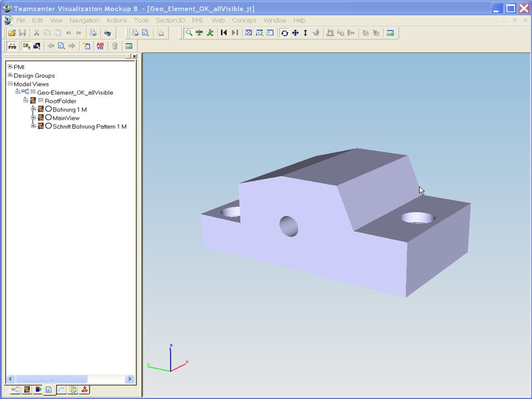
Task: Collapse the Geo-Element_OK_allVisible node
Action: [18, 92]
